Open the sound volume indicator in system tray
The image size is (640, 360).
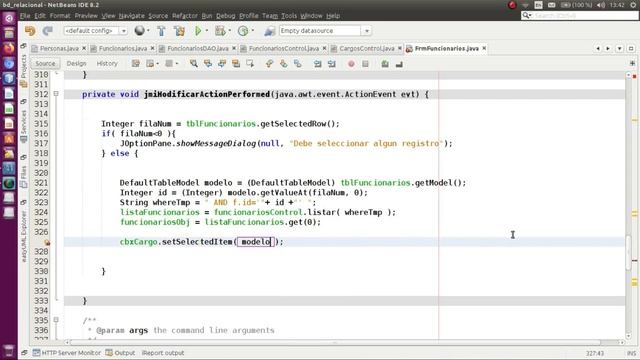coord(600,5)
